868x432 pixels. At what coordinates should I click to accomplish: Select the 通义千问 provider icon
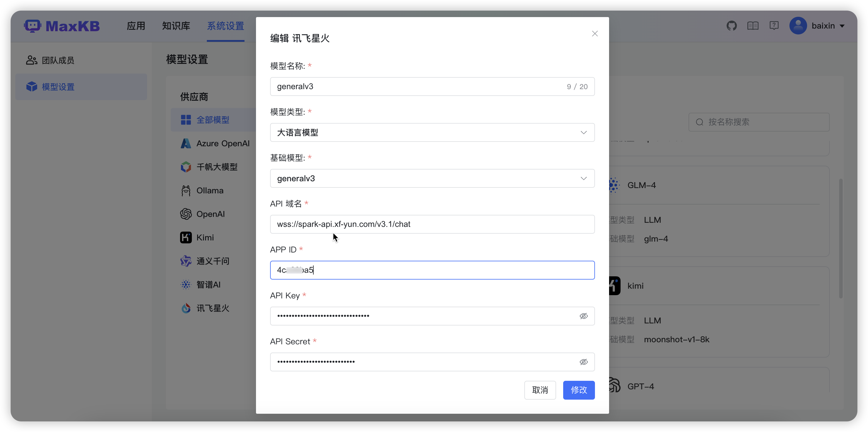point(186,261)
